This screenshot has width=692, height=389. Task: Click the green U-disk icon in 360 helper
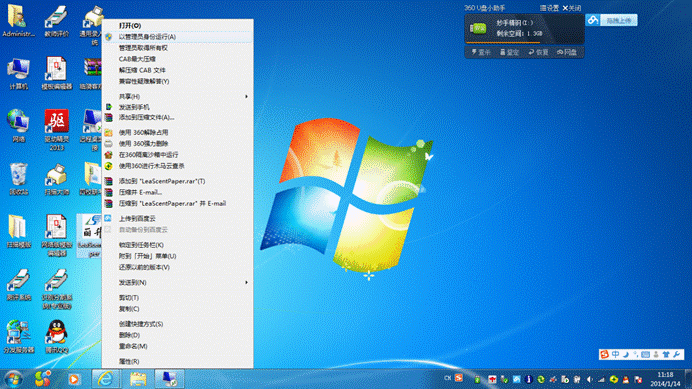(478, 28)
